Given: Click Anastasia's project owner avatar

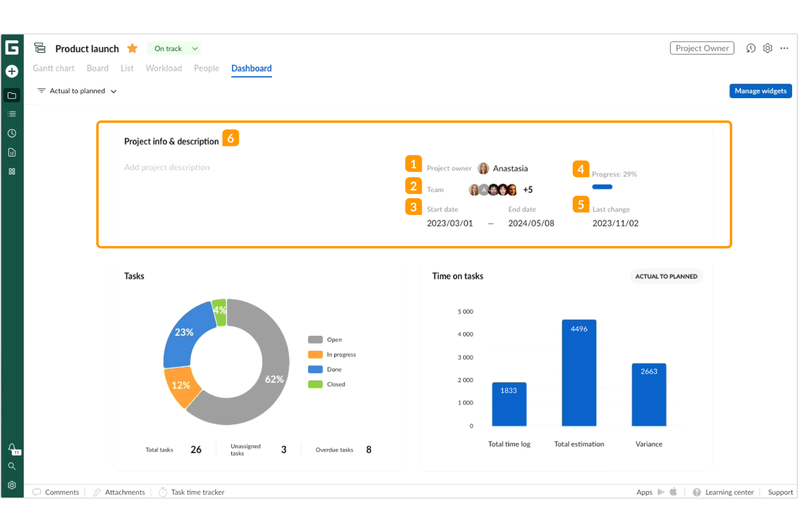Looking at the screenshot, I should (483, 168).
